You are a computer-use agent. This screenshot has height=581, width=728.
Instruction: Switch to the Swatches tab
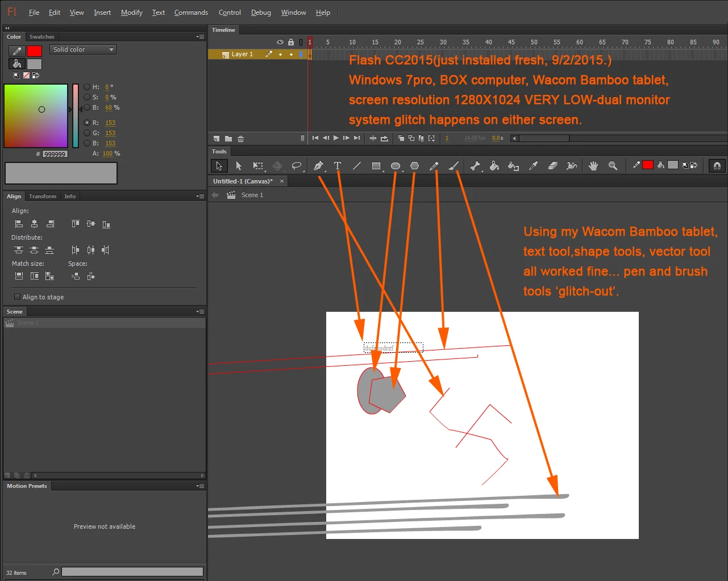click(x=42, y=36)
